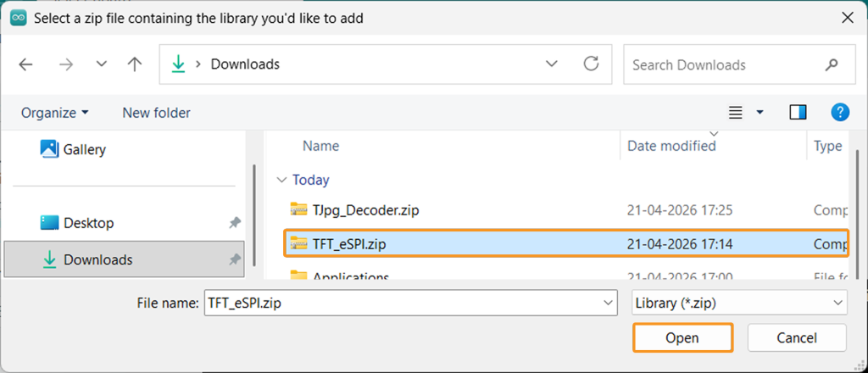The width and height of the screenshot is (868, 373).
Task: Refresh the Downloads folder view
Action: coord(591,64)
